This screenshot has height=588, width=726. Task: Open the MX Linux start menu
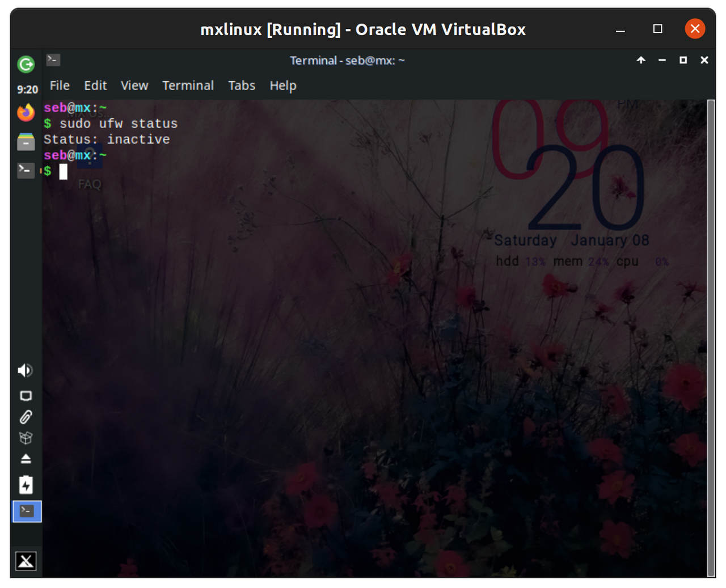pos(26,561)
